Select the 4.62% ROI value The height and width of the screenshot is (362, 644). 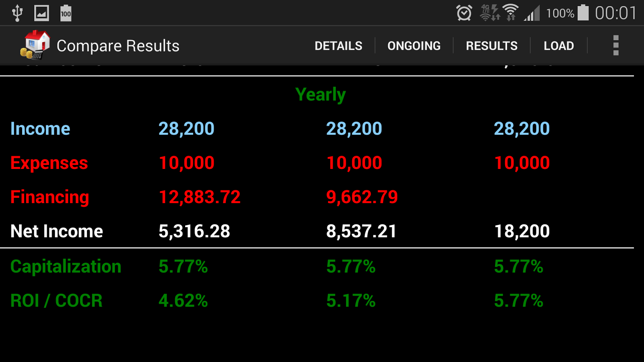pos(183,301)
